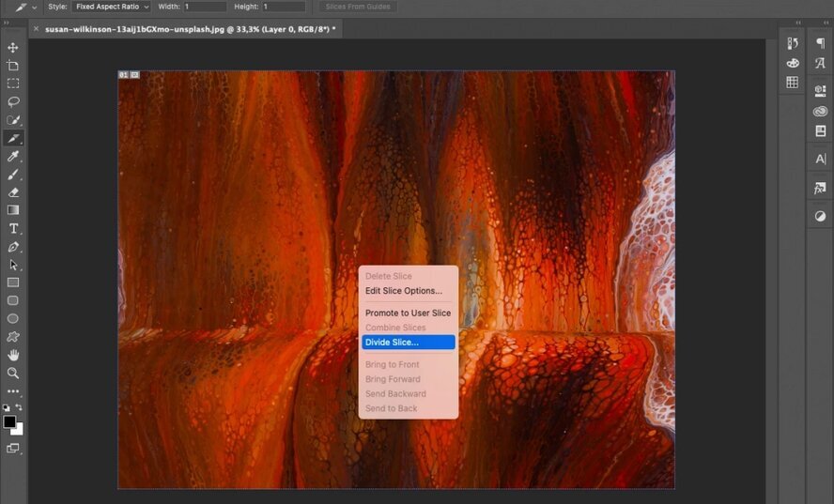
Task: Open the Styles fx panel icon
Action: tap(820, 189)
